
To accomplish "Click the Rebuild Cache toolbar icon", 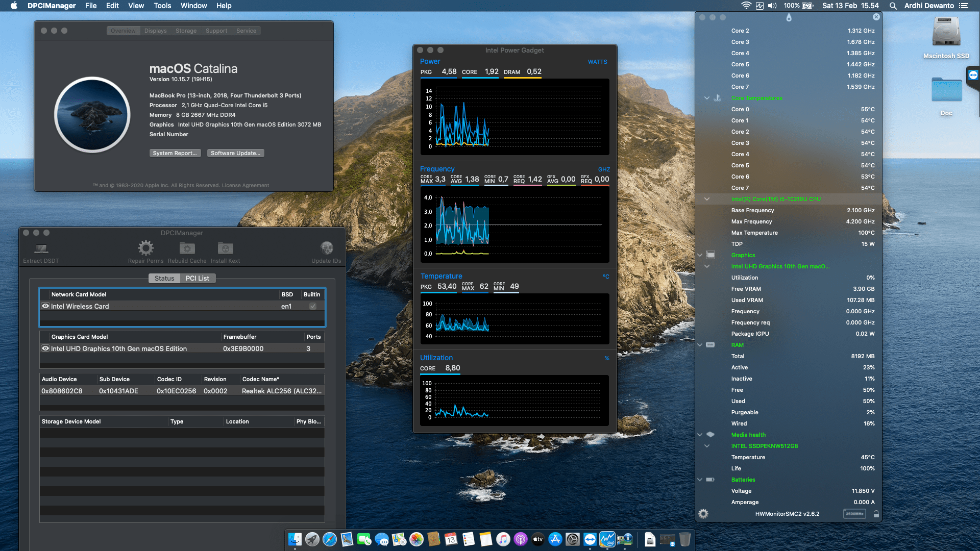I will tap(187, 248).
